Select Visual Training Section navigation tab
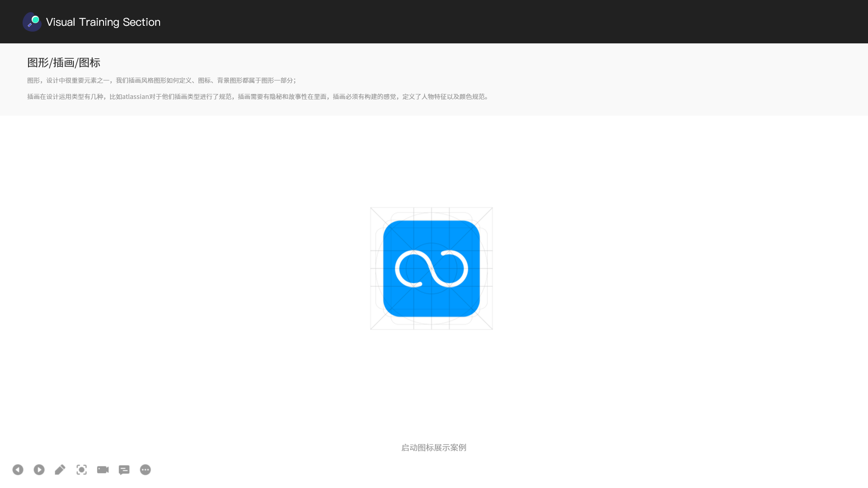Image resolution: width=868 pixels, height=488 pixels. pyautogui.click(x=91, y=21)
